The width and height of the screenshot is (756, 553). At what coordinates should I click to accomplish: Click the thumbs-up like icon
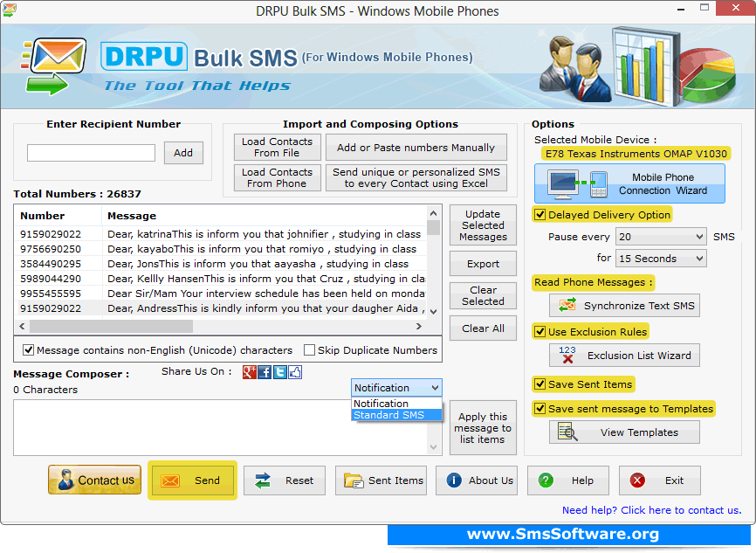click(x=295, y=372)
